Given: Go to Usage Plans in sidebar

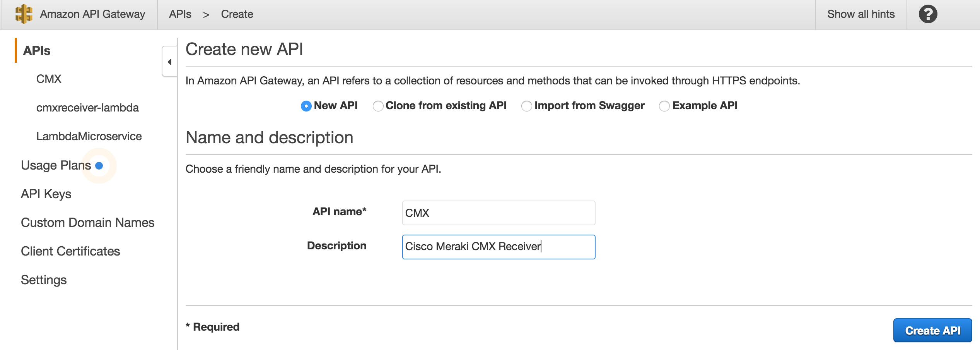Looking at the screenshot, I should coord(56,165).
